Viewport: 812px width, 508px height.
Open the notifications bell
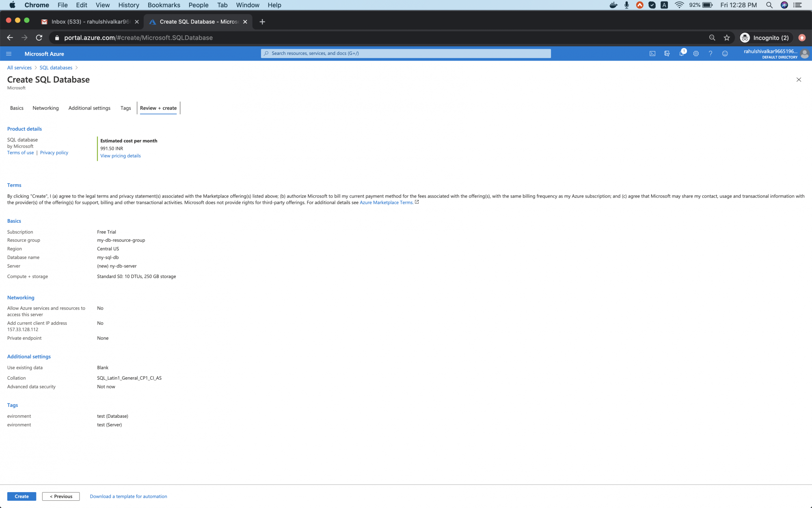click(x=681, y=54)
